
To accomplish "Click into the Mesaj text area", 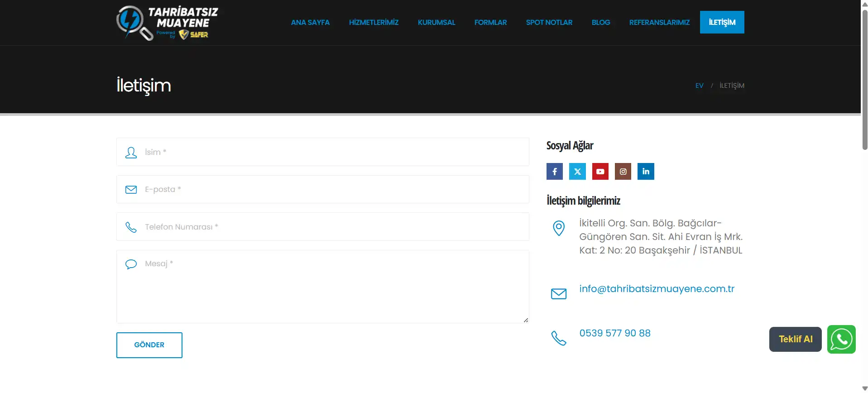I will tap(322, 287).
